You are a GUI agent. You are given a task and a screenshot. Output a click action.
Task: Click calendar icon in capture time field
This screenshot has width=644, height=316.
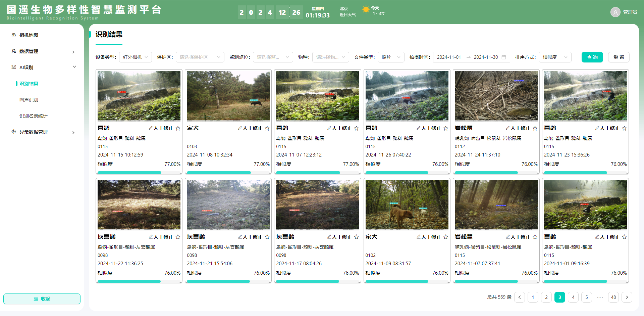click(x=504, y=57)
